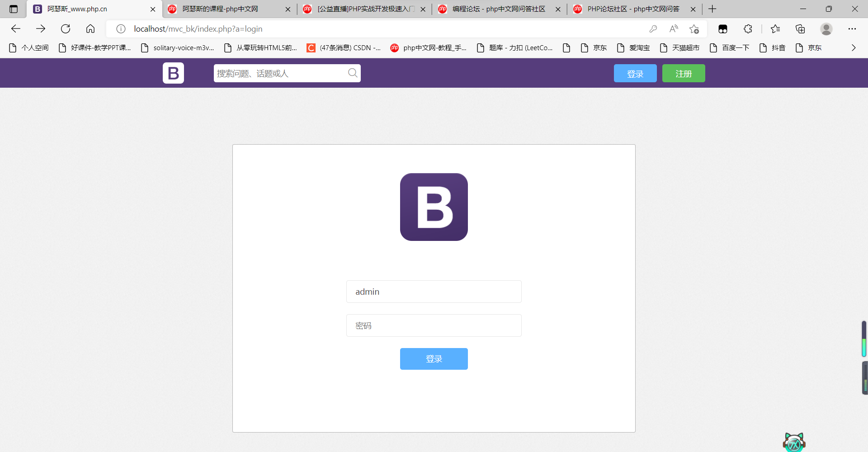Open 题库 - 力扣 (LeetCode) bookmark

click(514, 48)
